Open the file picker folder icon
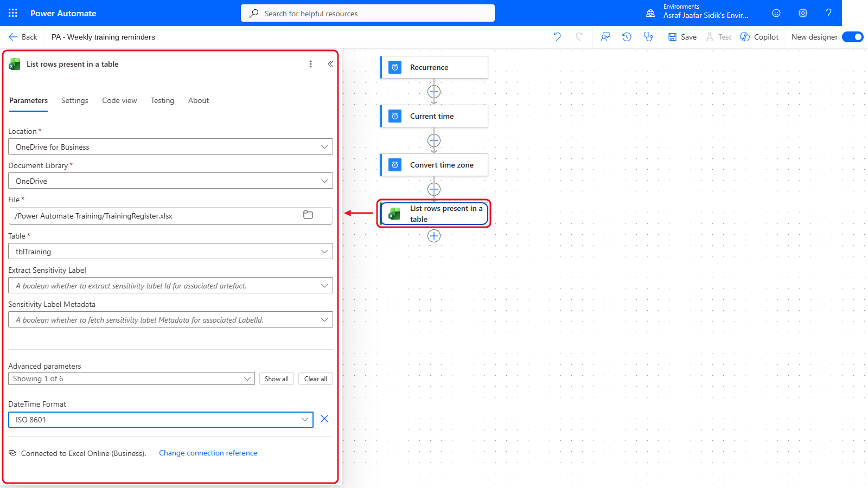Viewport: 868px width, 488px height. (x=308, y=215)
